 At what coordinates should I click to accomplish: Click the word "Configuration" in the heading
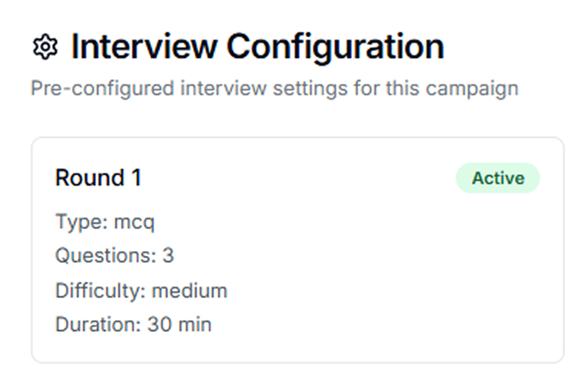pos(335,48)
